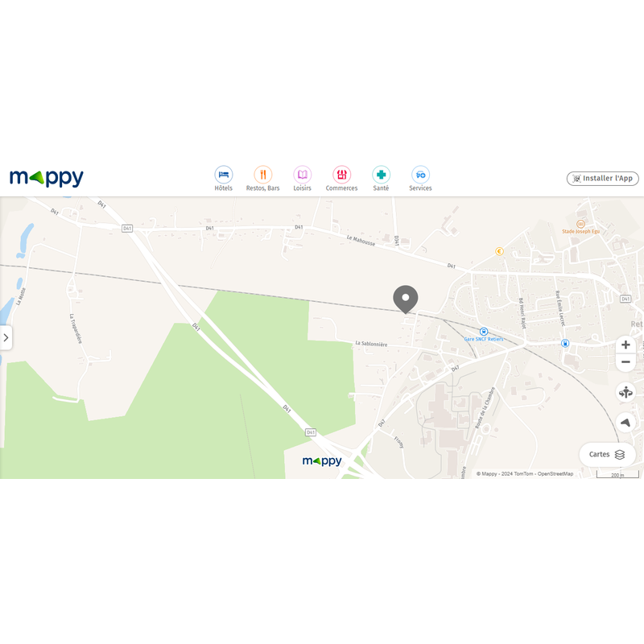Image resolution: width=644 pixels, height=644 pixels.
Task: Click the Stade Joseph Egu marker
Action: pos(580,224)
